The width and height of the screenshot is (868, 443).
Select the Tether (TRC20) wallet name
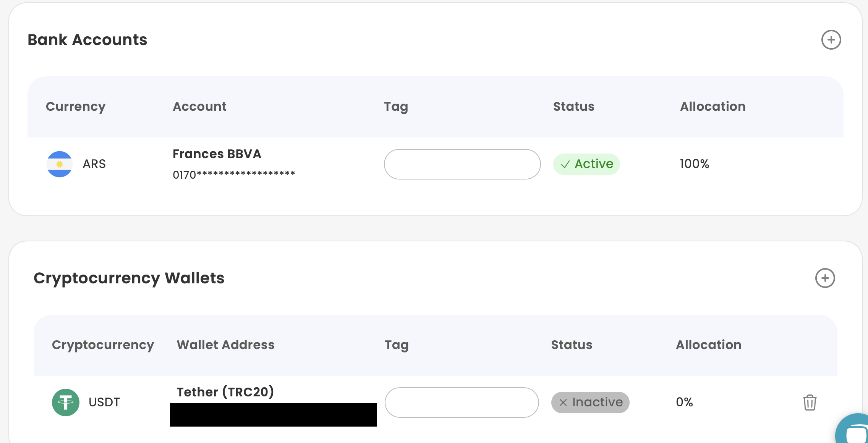(x=225, y=392)
